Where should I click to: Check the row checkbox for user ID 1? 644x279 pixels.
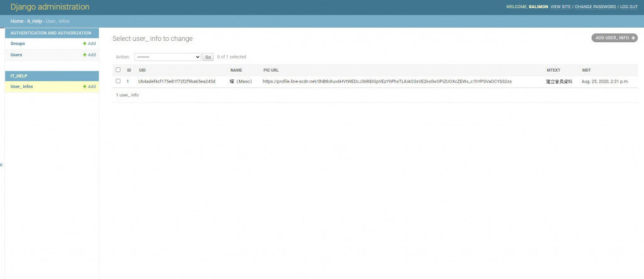point(118,81)
